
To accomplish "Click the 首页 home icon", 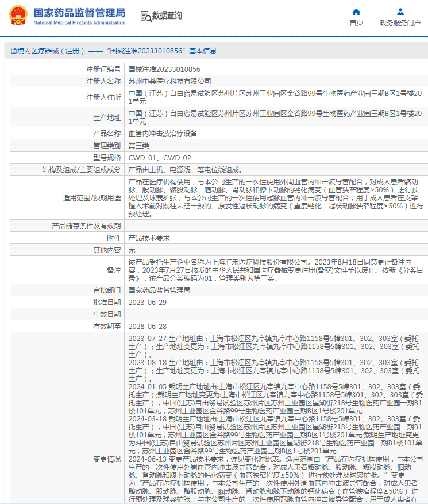I will pos(356,12).
